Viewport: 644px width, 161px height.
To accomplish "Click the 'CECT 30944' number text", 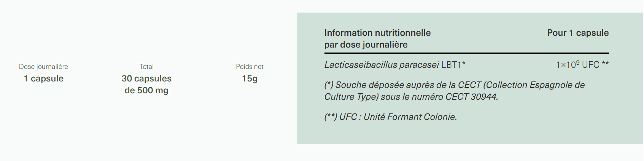I will pos(471,97).
